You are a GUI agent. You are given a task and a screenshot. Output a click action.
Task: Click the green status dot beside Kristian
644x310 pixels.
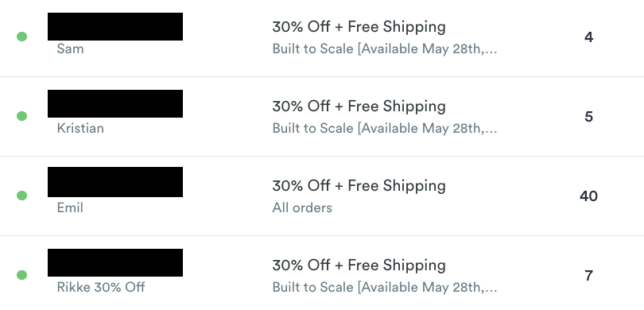coord(21,116)
